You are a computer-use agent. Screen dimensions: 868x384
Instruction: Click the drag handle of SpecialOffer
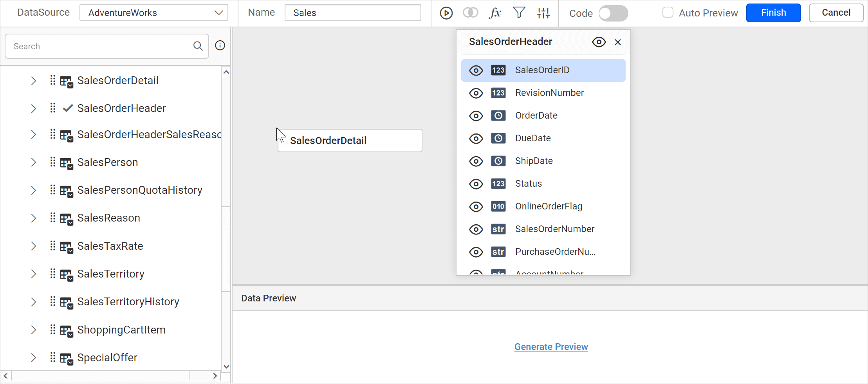coord(53,357)
